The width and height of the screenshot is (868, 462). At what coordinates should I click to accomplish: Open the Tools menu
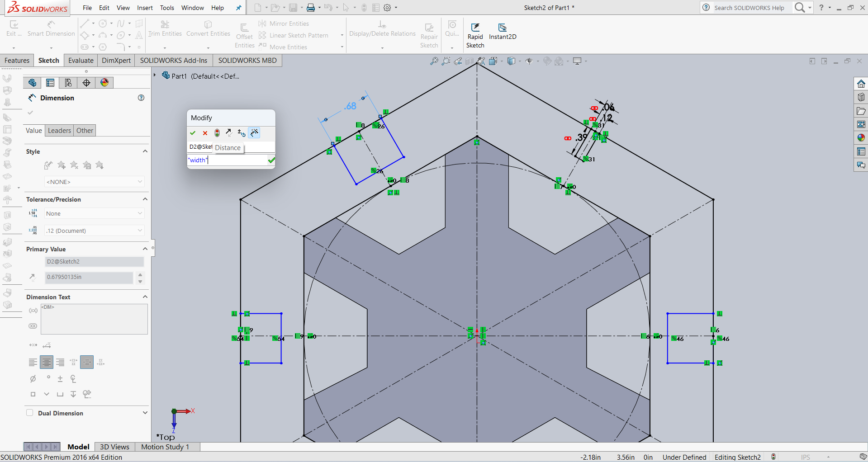[x=167, y=8]
